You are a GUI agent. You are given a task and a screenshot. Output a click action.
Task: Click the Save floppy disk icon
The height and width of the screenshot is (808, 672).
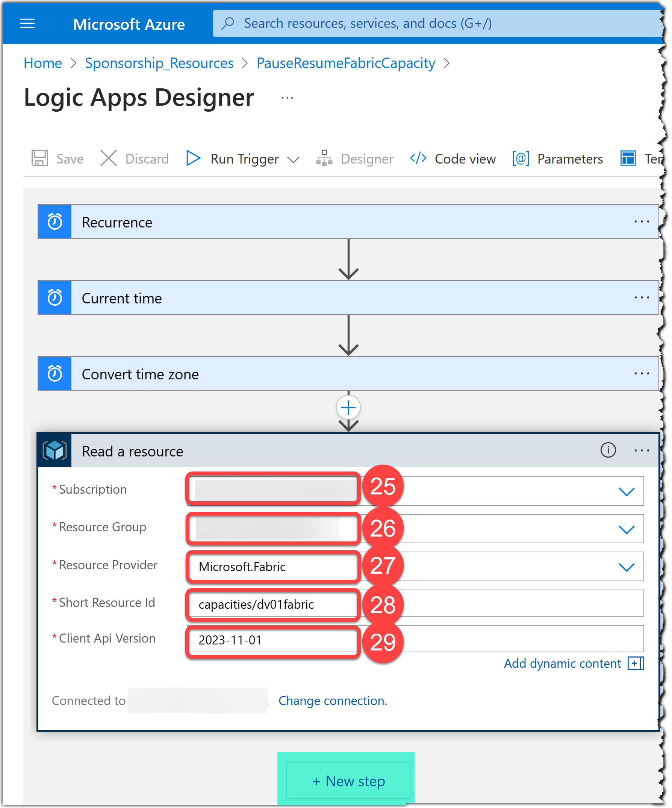(x=39, y=158)
